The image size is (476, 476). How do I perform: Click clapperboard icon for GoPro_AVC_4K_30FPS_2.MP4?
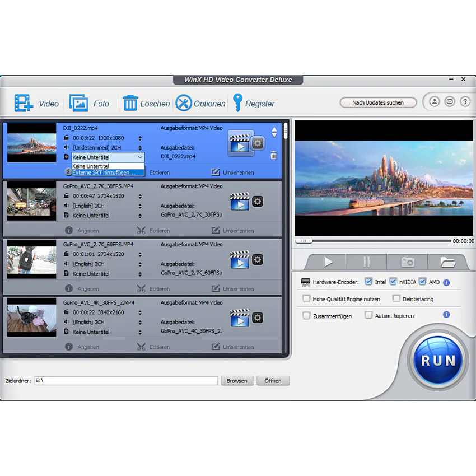pyautogui.click(x=240, y=318)
